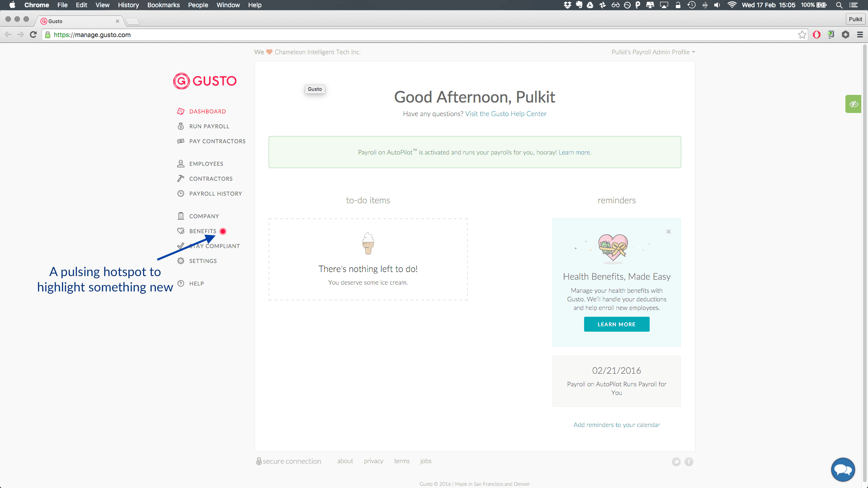Click the Contractors hammer icon
Viewport: 868px width, 488px height.
[x=181, y=178]
